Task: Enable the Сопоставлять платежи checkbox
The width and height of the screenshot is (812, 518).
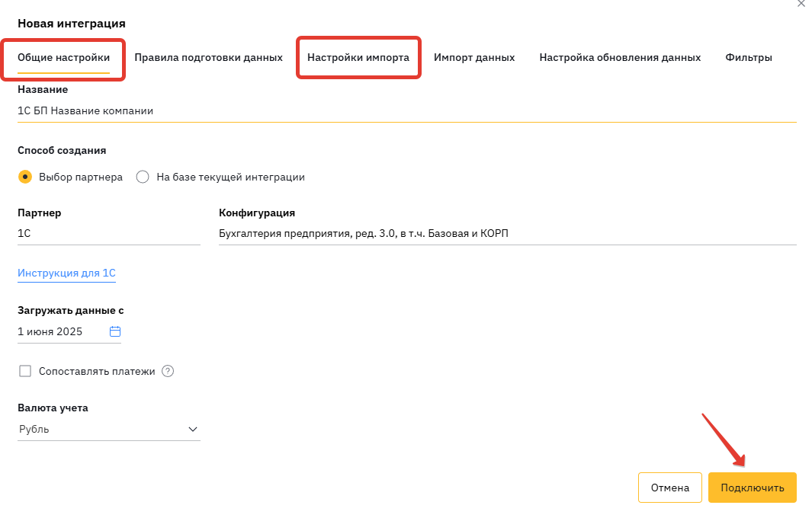Action: pyautogui.click(x=25, y=371)
